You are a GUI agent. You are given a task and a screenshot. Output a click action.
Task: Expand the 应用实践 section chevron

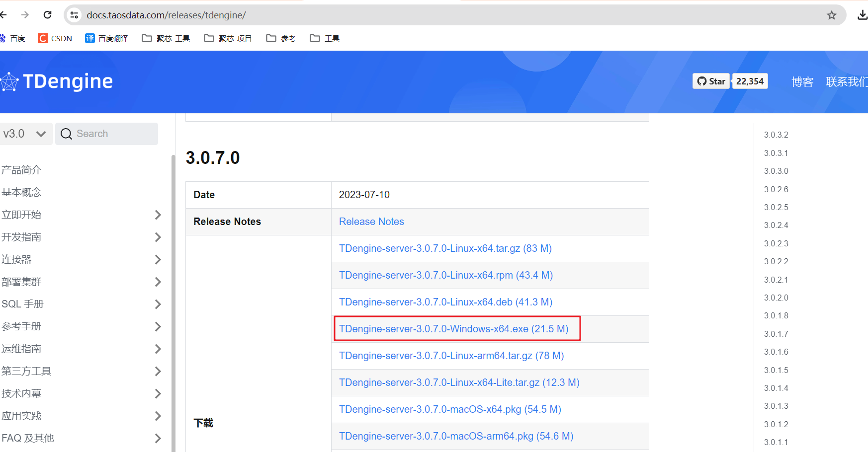pyautogui.click(x=158, y=416)
